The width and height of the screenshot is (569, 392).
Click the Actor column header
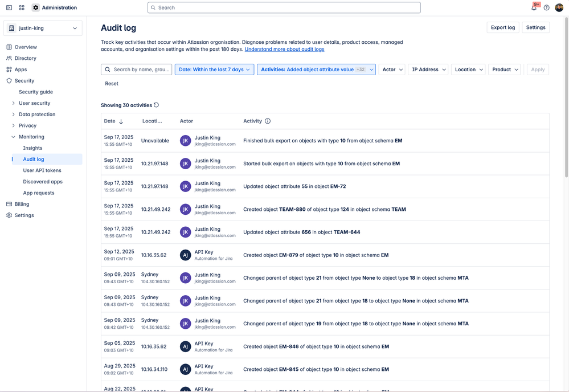(186, 121)
